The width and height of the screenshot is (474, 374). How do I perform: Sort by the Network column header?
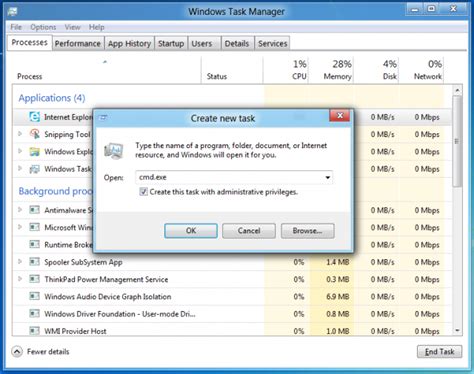click(x=421, y=70)
